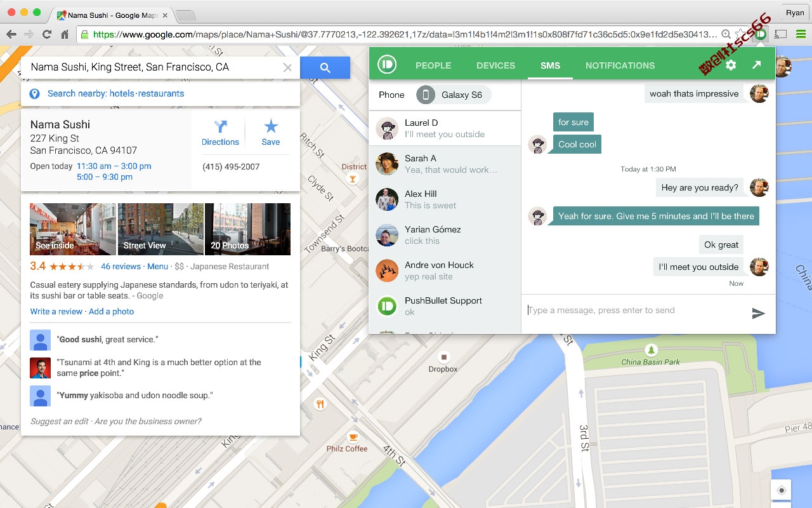The height and width of the screenshot is (508, 812).
Task: Open Yarian Gómez conversation
Action: 445,235
